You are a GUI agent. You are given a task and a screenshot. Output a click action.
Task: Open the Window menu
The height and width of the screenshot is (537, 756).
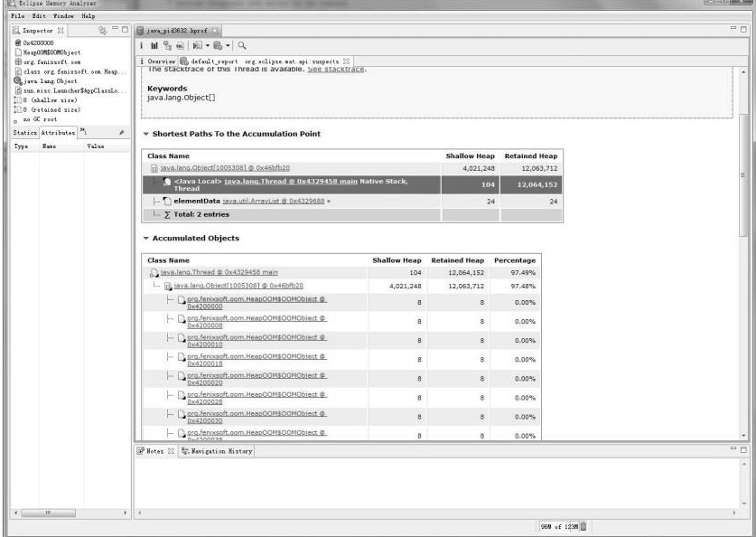click(63, 16)
